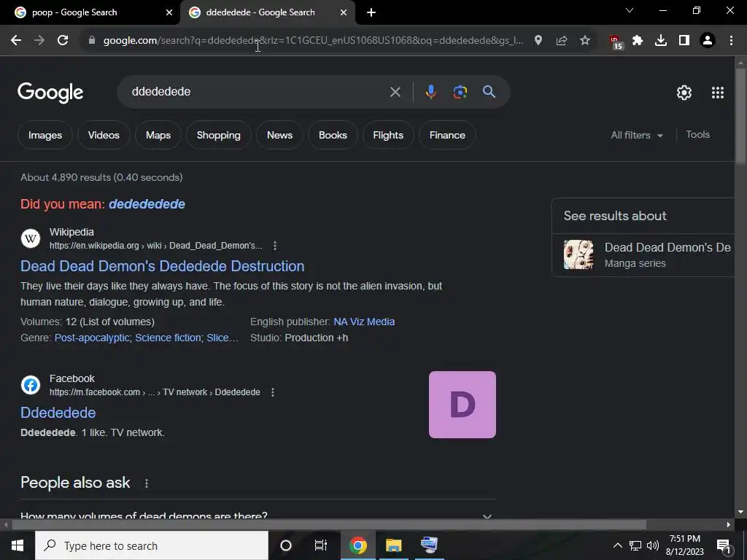747x560 pixels.
Task: Close the poop Google Search tab
Action: (169, 12)
